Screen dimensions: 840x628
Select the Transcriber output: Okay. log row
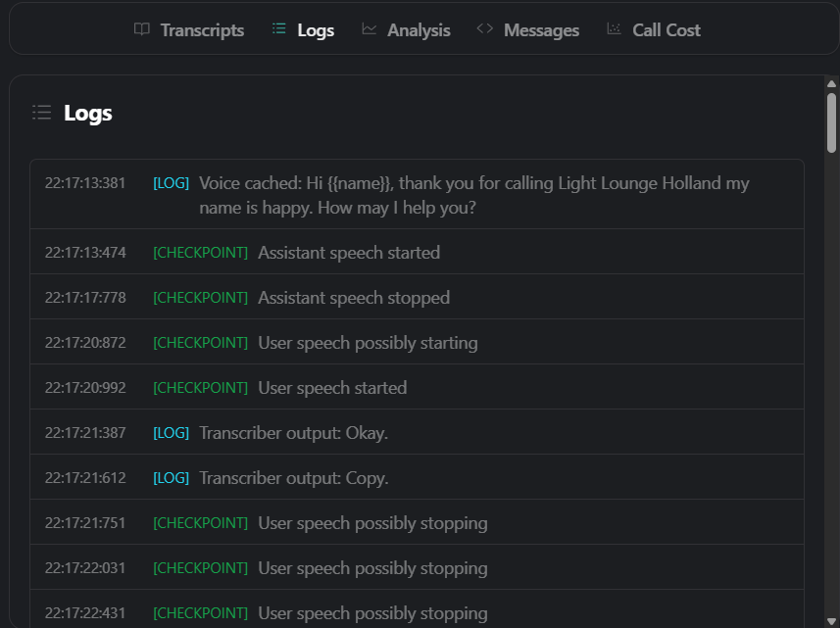coord(417,432)
